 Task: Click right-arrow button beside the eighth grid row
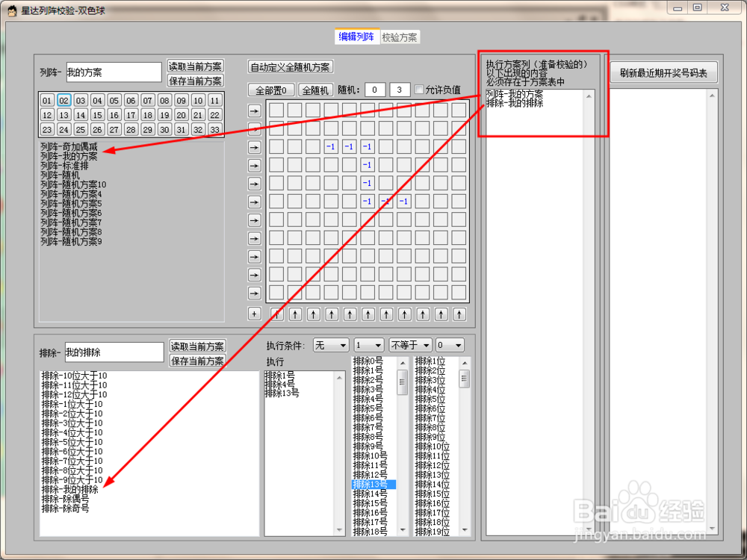255,239
